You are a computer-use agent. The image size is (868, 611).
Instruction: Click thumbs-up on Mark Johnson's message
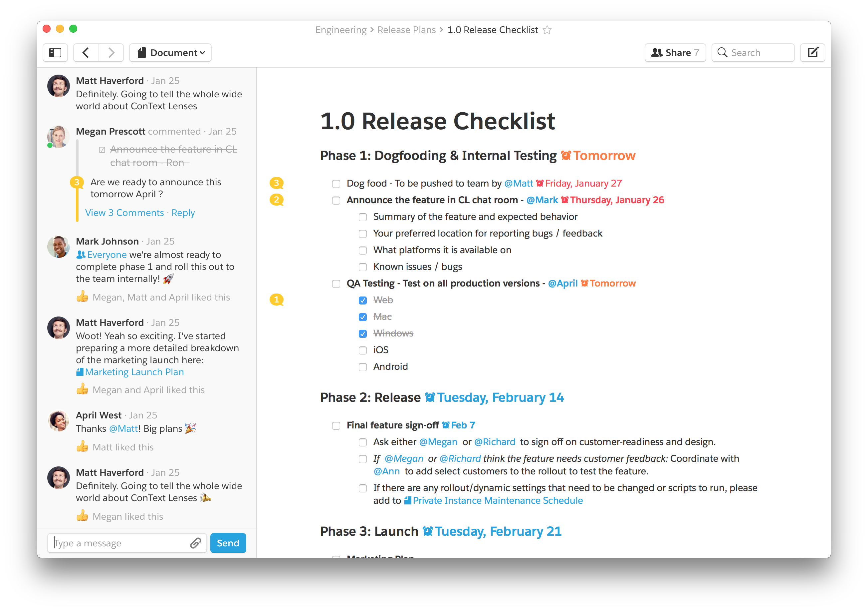pos(82,297)
